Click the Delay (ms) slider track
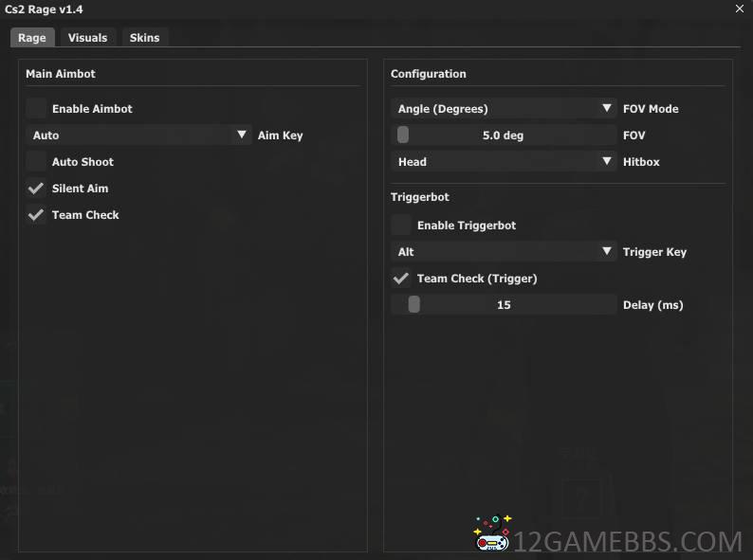The width and height of the screenshot is (753, 560). [x=504, y=305]
